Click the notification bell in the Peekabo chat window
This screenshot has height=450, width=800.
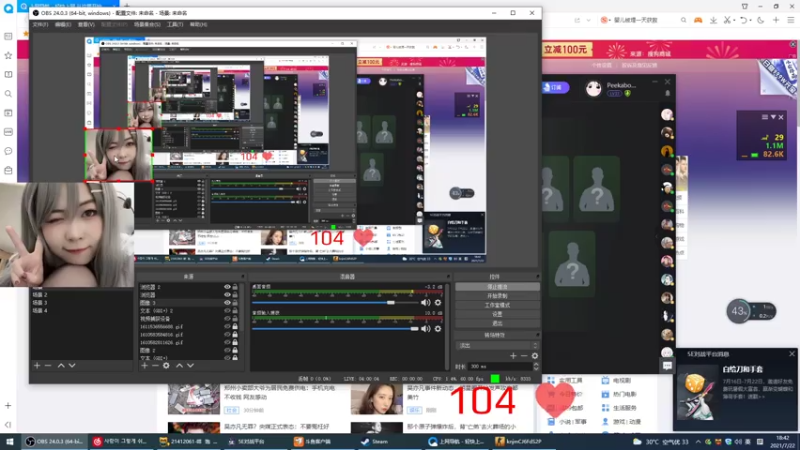click(x=667, y=93)
